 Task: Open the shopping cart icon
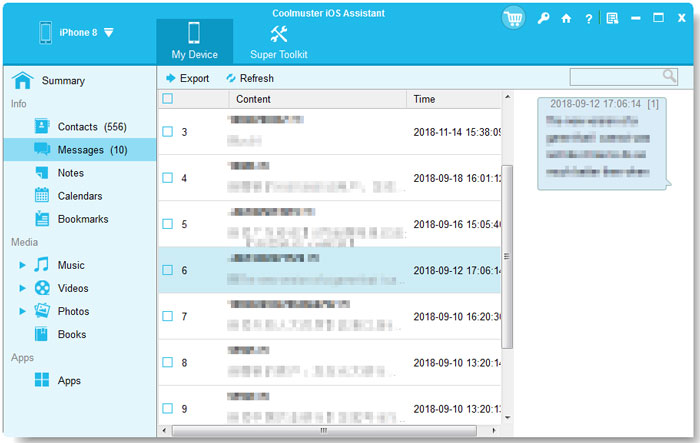tap(513, 18)
